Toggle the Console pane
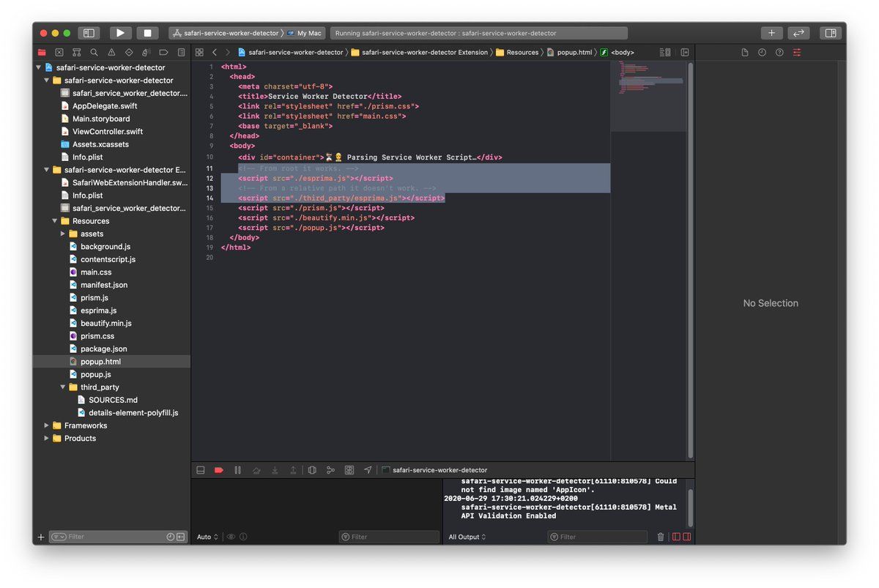This screenshot has width=879, height=588. point(686,537)
